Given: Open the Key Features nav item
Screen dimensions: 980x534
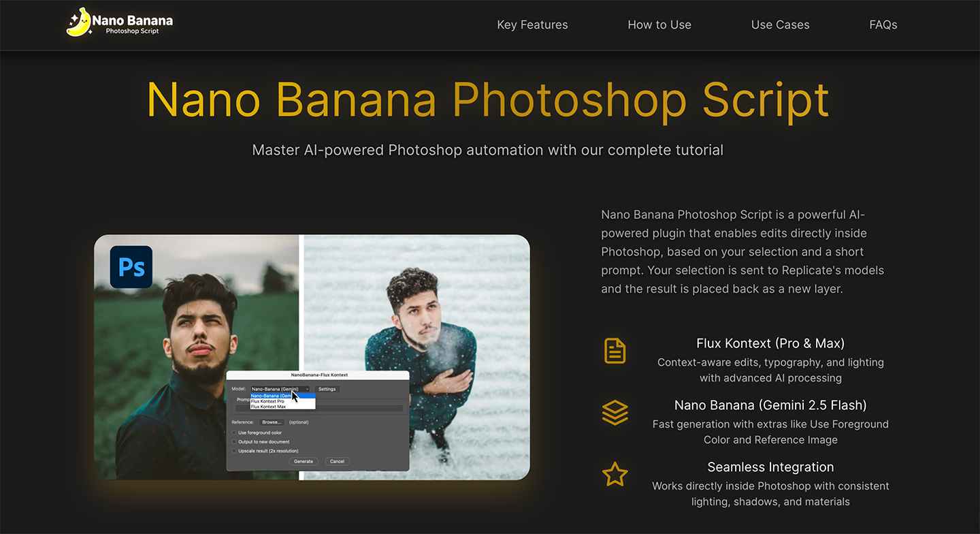Looking at the screenshot, I should [x=532, y=25].
